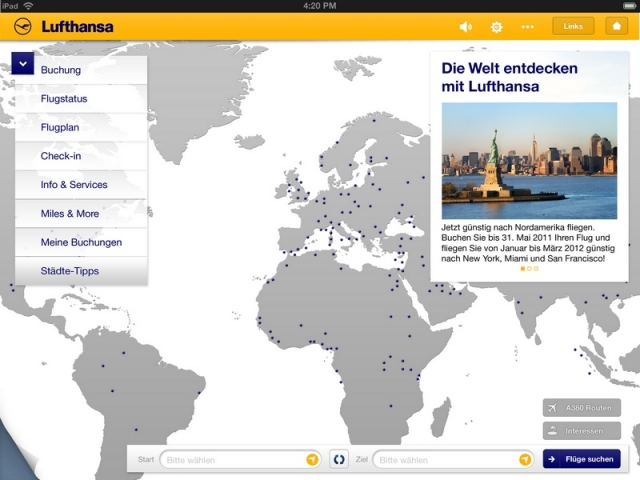Focus the Ziel destination input field
Screen dimensions: 640x480
click(453, 460)
